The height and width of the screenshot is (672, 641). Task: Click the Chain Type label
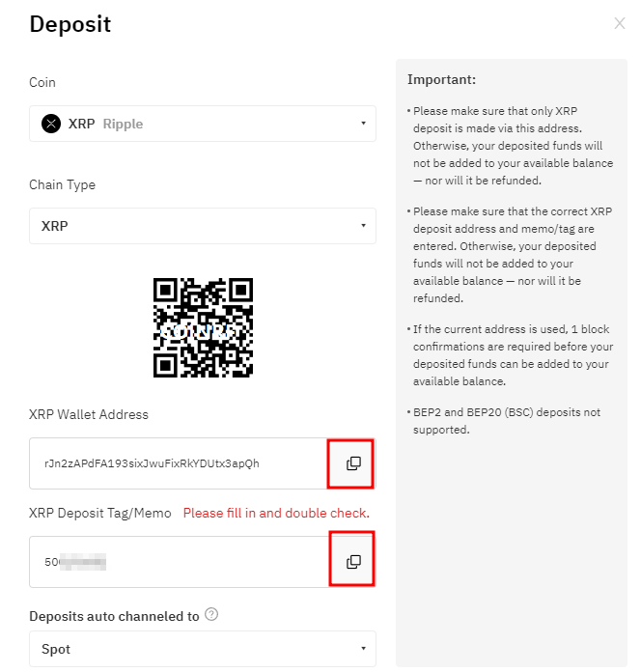coord(62,184)
